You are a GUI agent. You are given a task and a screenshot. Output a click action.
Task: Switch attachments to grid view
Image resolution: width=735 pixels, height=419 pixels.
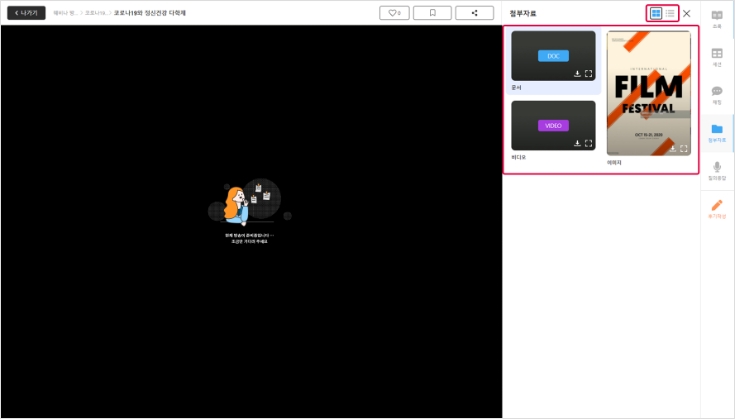(656, 13)
